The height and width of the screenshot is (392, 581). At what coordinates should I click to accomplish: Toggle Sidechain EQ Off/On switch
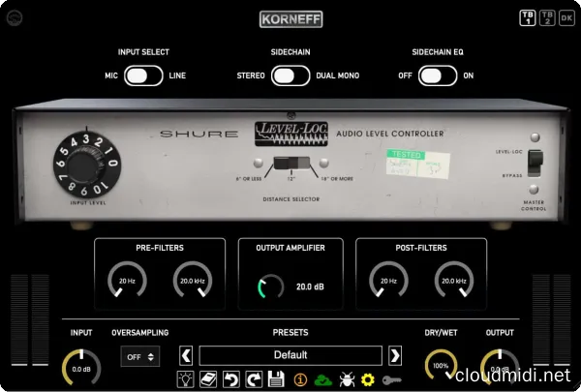(438, 75)
